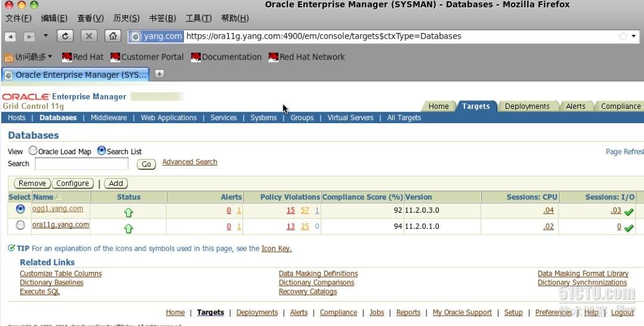Viewport: 644px width, 326px height.
Task: Click the ora11g.yang.com green status arrow
Action: pyautogui.click(x=129, y=228)
